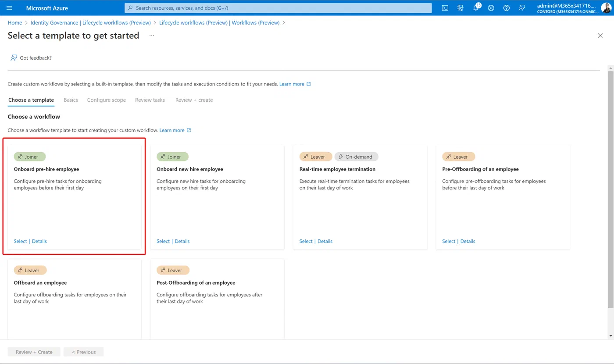Open Learn more link beside custom workflows description
The image size is (614, 364).
pyautogui.click(x=292, y=84)
